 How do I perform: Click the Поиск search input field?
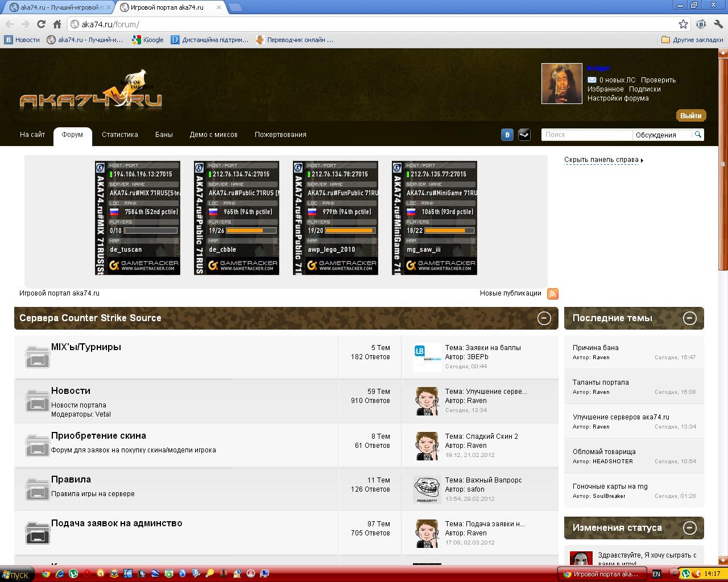[586, 135]
